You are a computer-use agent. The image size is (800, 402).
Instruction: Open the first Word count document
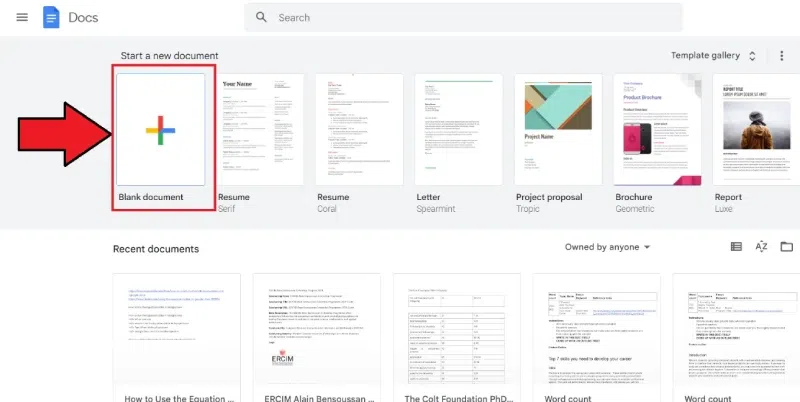click(596, 338)
